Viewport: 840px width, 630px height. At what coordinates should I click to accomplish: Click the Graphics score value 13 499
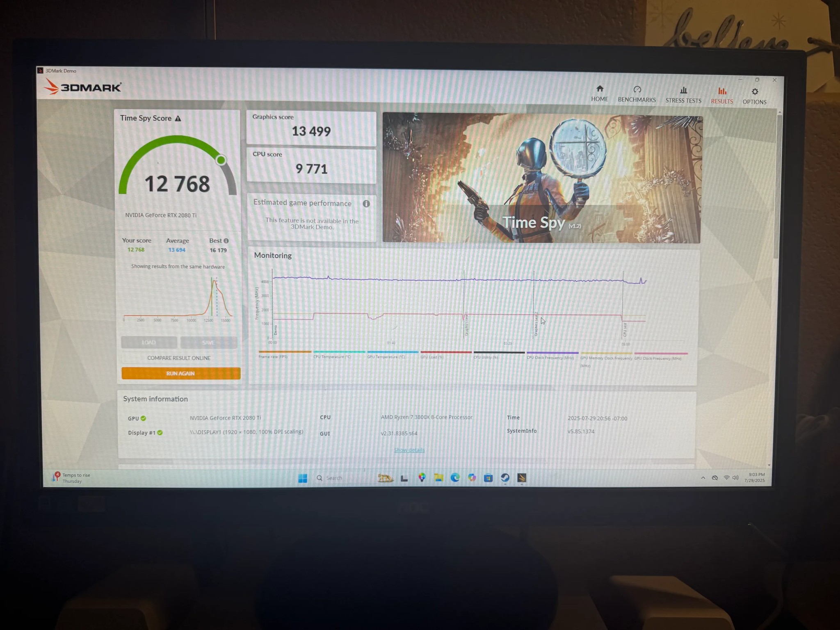[311, 131]
